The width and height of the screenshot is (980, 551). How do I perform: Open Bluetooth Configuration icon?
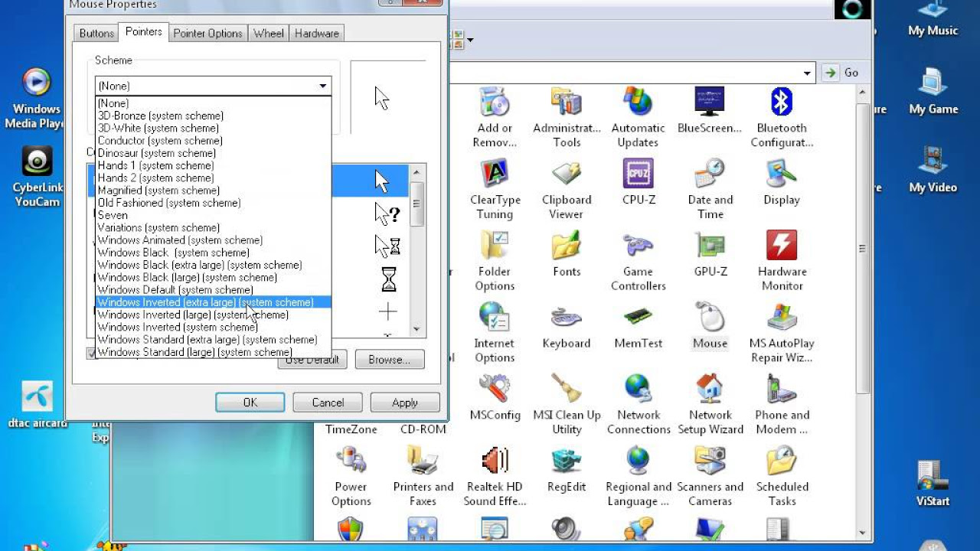coord(782,102)
